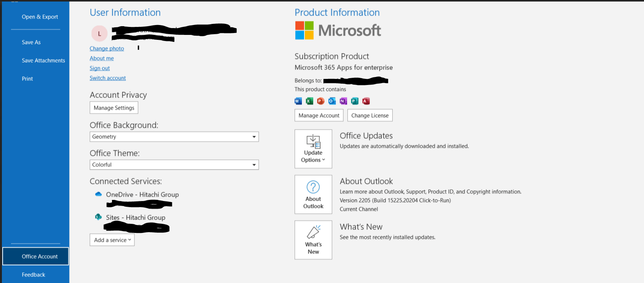Open the About Outlook button
This screenshot has height=283, width=644.
point(313,194)
